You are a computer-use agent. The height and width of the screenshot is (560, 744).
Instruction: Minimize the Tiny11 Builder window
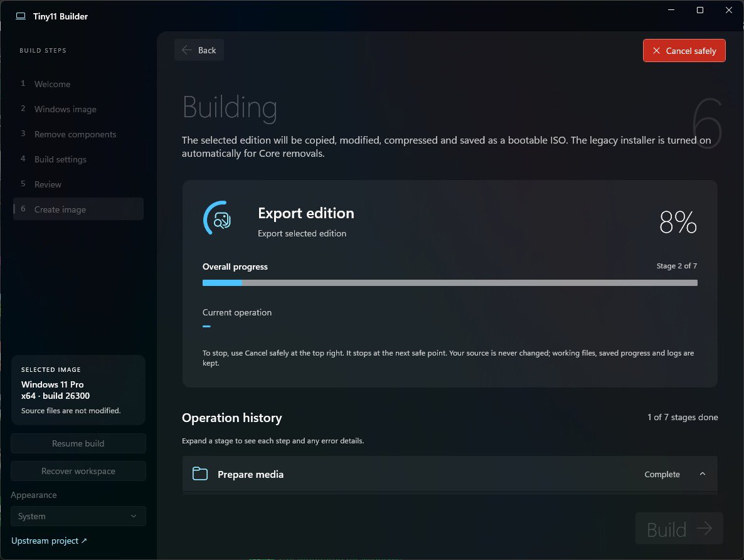click(671, 10)
